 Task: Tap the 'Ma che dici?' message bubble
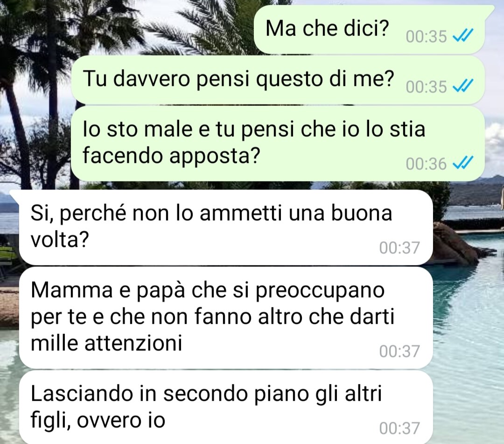click(369, 29)
